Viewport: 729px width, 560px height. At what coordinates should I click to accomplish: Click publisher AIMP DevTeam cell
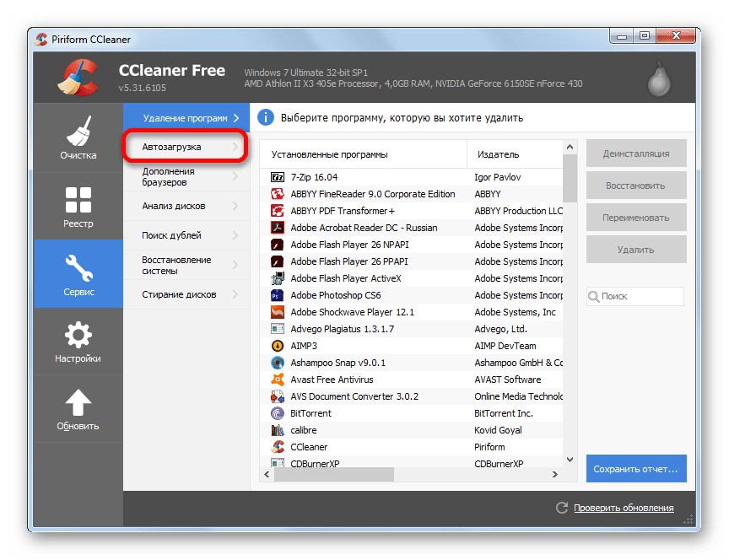click(505, 346)
